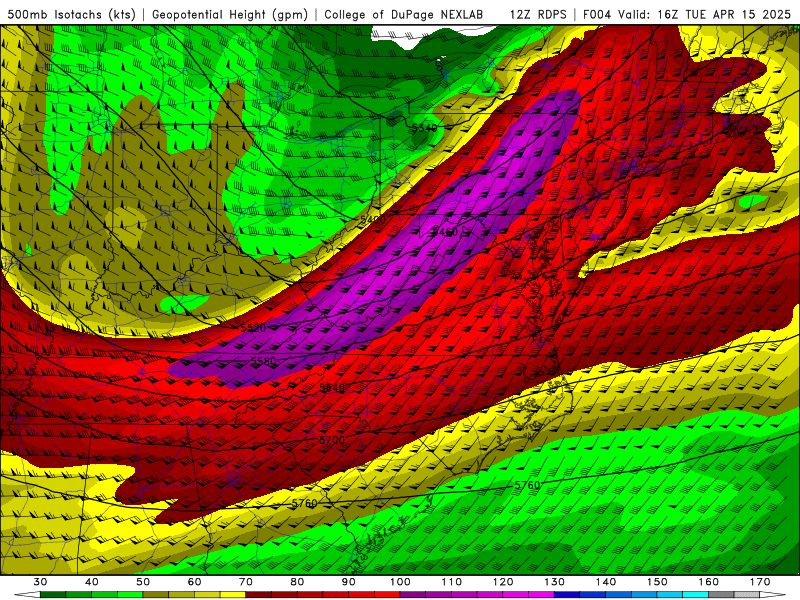Click the dark blue swatch starting at 130
The height and width of the screenshot is (600, 800).
[x=567, y=595]
